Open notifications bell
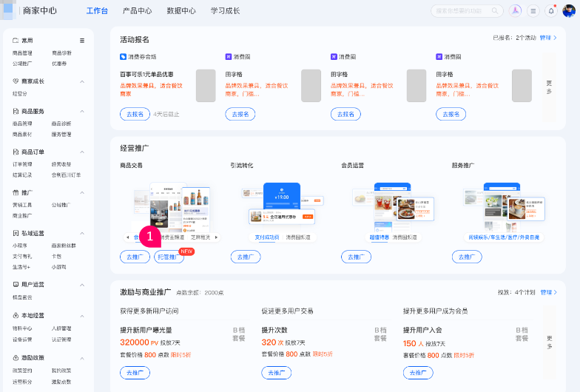 coord(551,10)
